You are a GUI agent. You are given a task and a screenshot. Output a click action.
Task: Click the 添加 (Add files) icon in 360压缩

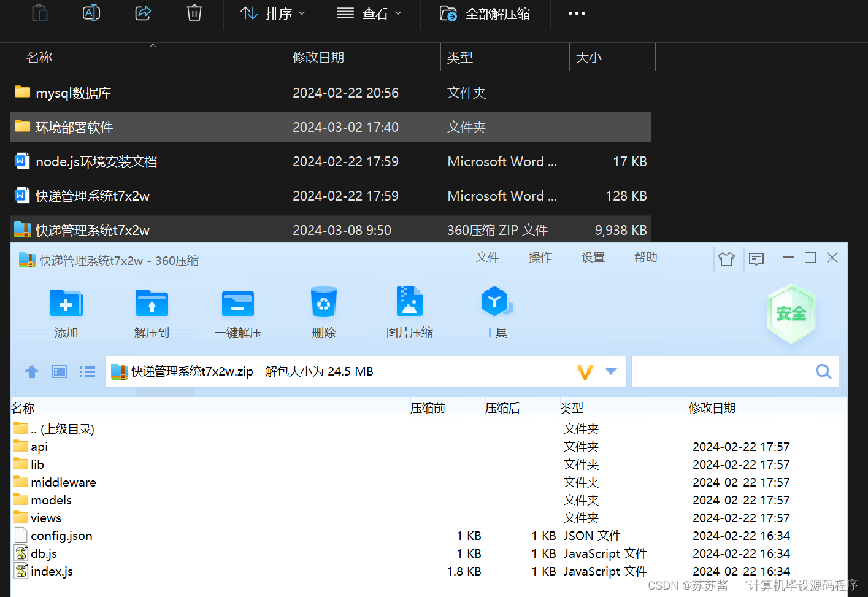(66, 312)
